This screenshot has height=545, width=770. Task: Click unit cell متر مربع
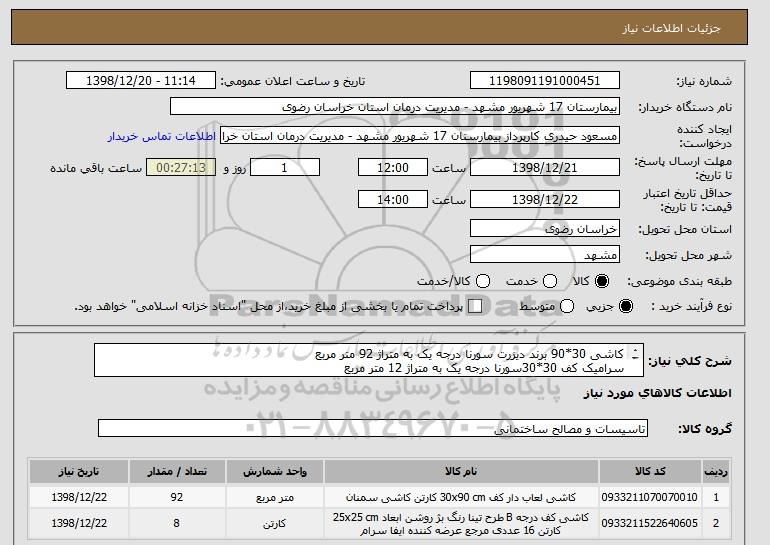(275, 497)
